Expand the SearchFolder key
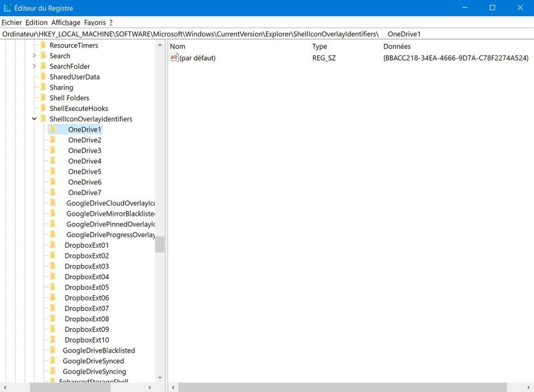This screenshot has width=534, height=392. click(x=34, y=66)
